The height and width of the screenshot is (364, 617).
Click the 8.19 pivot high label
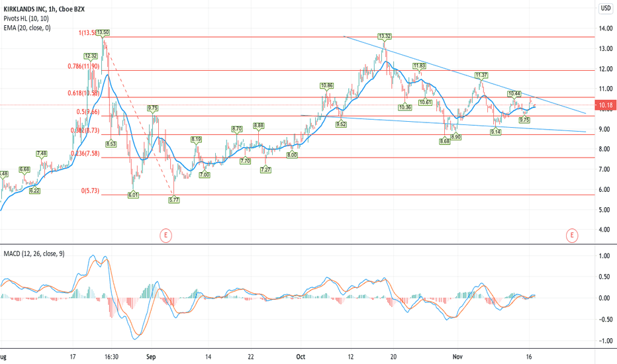pos(197,139)
